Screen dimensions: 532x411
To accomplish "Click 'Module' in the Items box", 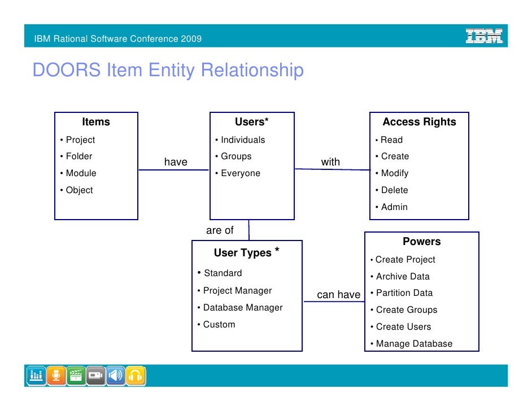I will 81,173.
